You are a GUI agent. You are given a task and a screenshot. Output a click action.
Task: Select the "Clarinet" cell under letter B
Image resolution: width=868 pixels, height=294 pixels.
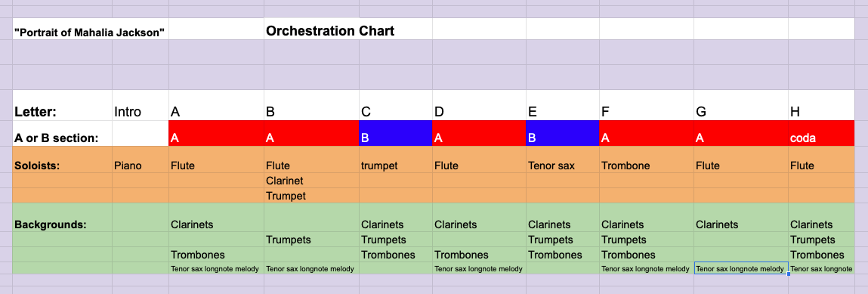(x=312, y=181)
